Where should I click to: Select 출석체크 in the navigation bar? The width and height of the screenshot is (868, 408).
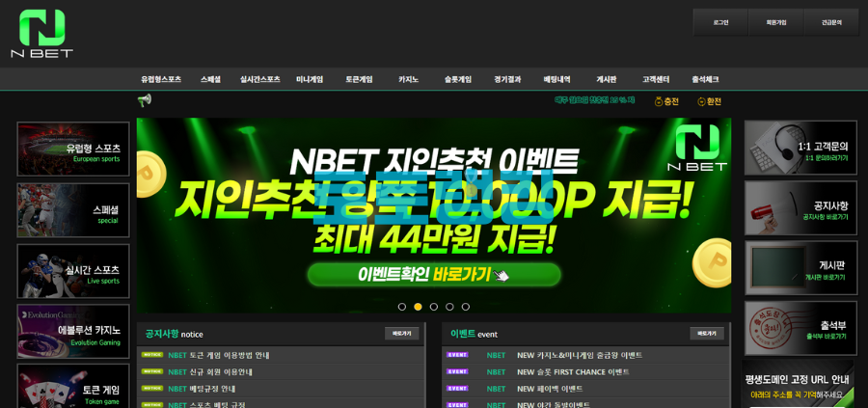[x=705, y=79]
